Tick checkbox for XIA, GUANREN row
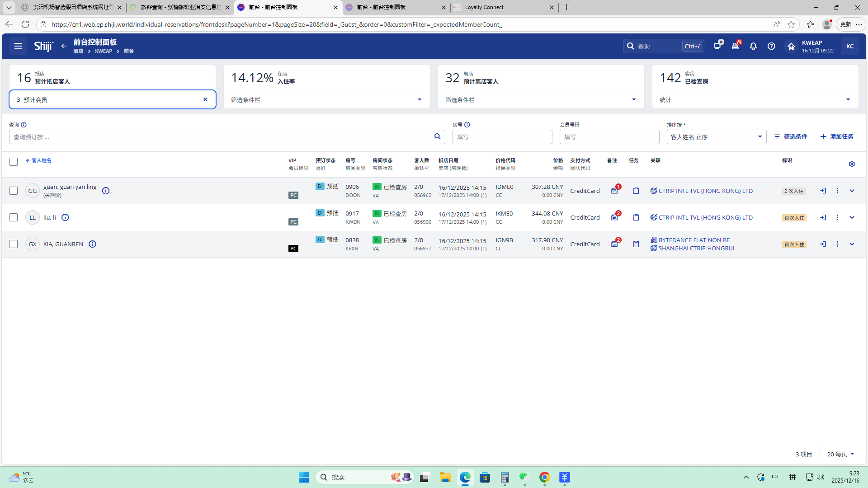This screenshot has width=868, height=488. [x=14, y=244]
